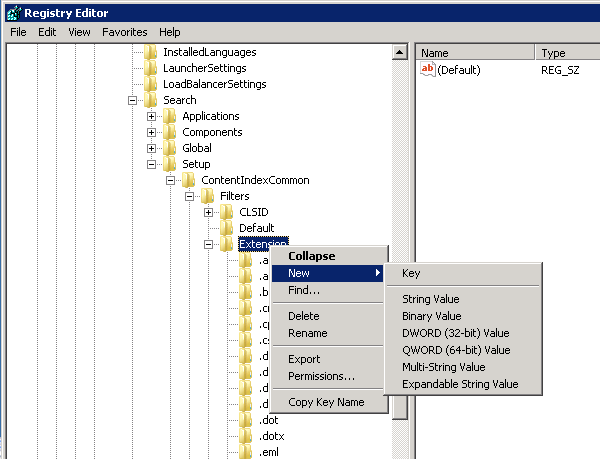Click the Applications folder icon
600x459 pixels.
tap(170, 116)
